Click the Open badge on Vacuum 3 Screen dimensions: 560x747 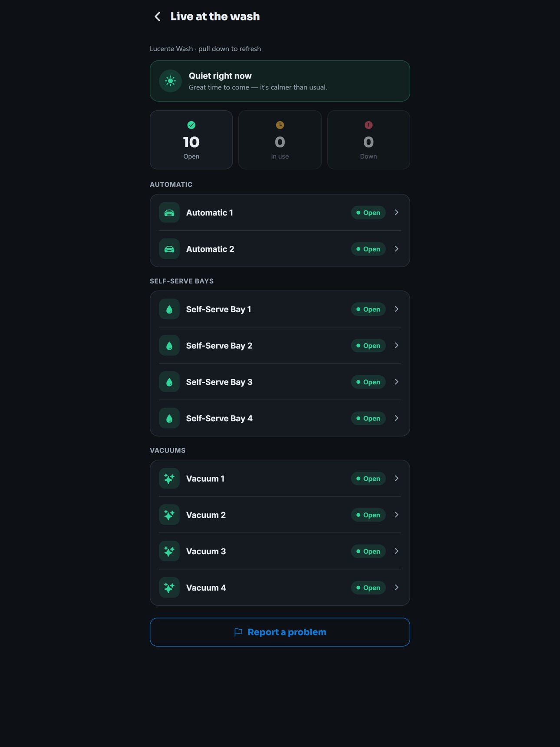[368, 551]
